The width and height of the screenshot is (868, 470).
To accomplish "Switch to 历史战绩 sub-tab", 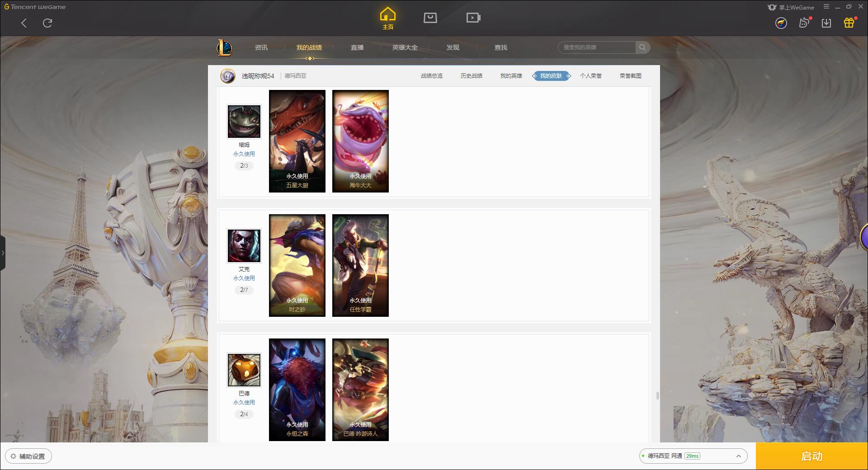I will 472,76.
